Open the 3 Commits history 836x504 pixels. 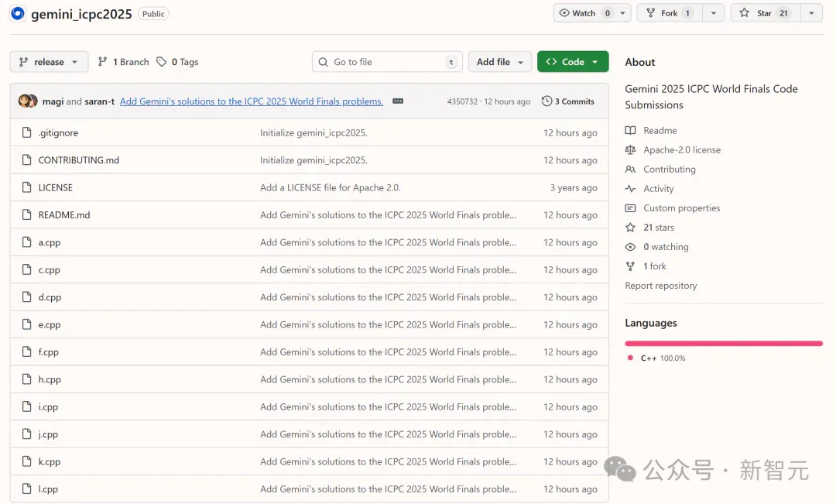[568, 101]
